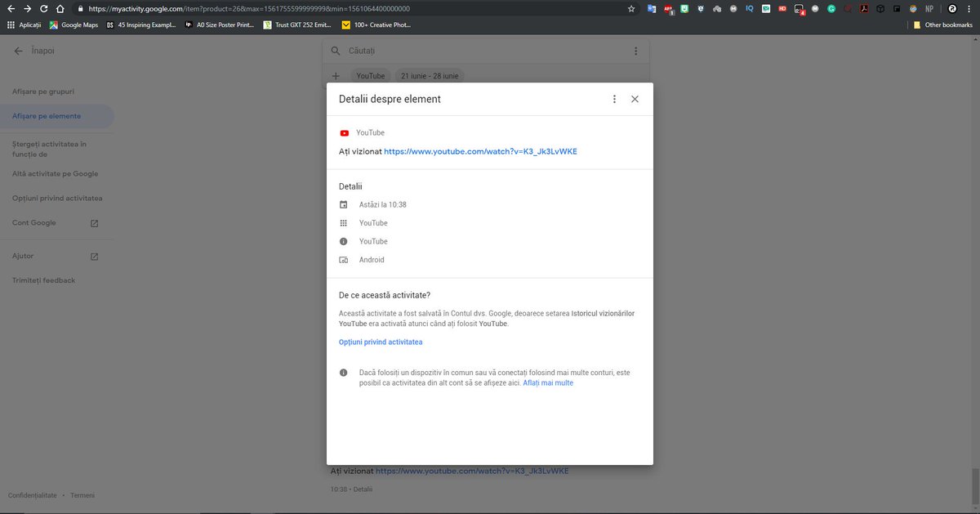Open the HD extension icon
Screen dimensions: 980x514
pos(782,9)
